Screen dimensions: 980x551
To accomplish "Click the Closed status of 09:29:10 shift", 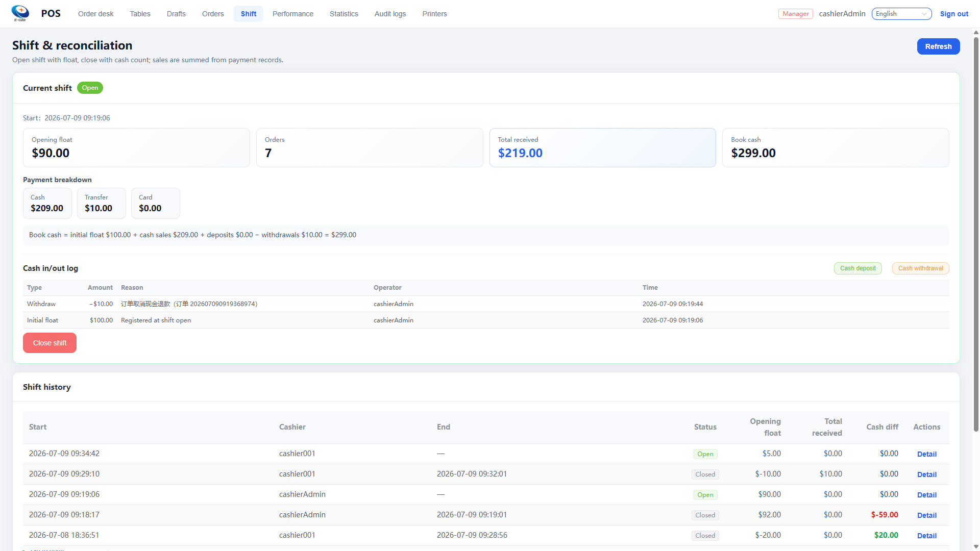I will [x=705, y=474].
